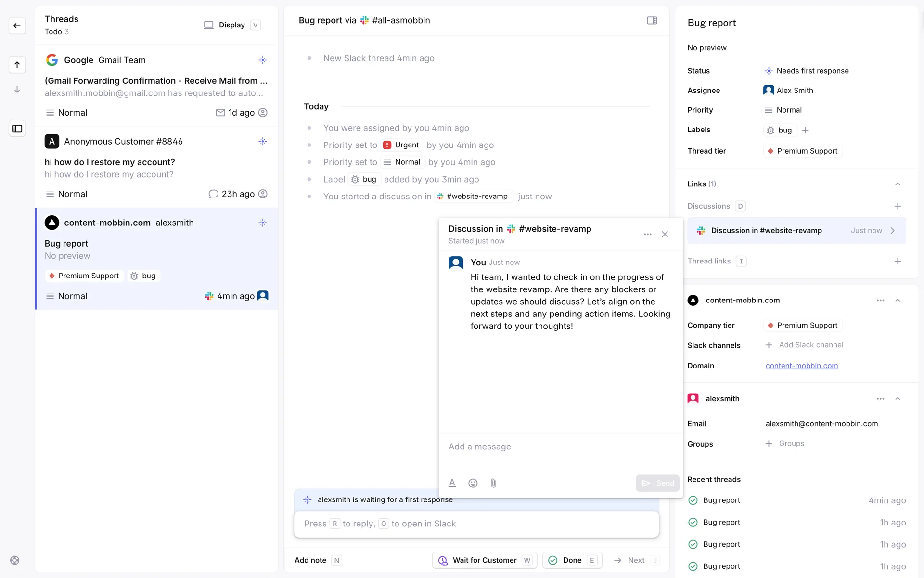Open the Display options menu
This screenshot has height=578, width=924.
pos(231,25)
